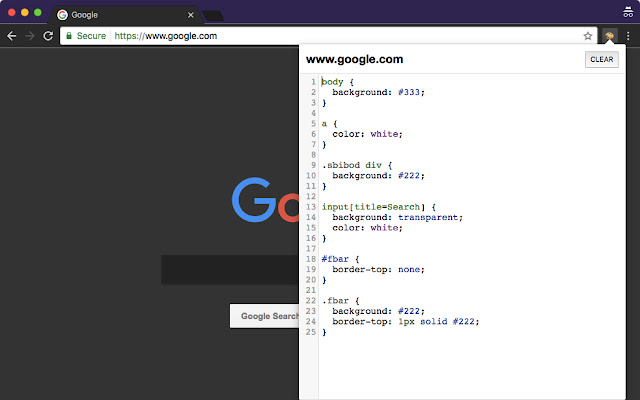The height and width of the screenshot is (400, 640).
Task: Close the Google tab
Action: click(189, 15)
